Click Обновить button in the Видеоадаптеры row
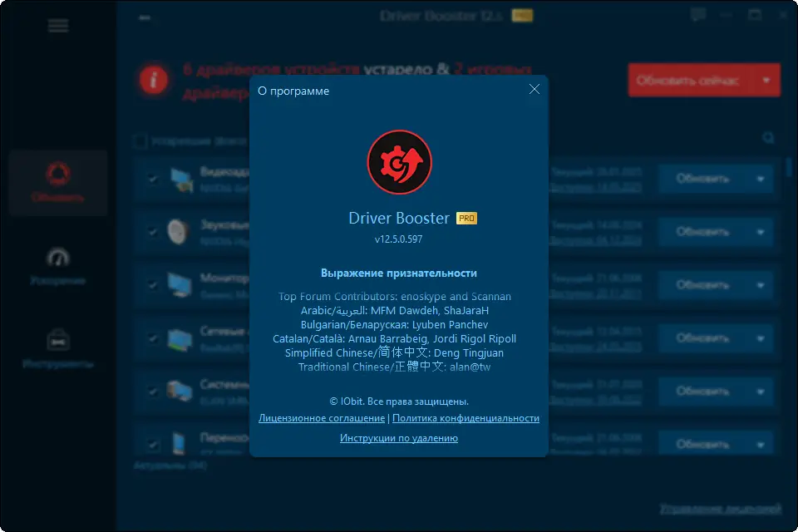Screen dimensions: 798x532 pyautogui.click(x=703, y=179)
